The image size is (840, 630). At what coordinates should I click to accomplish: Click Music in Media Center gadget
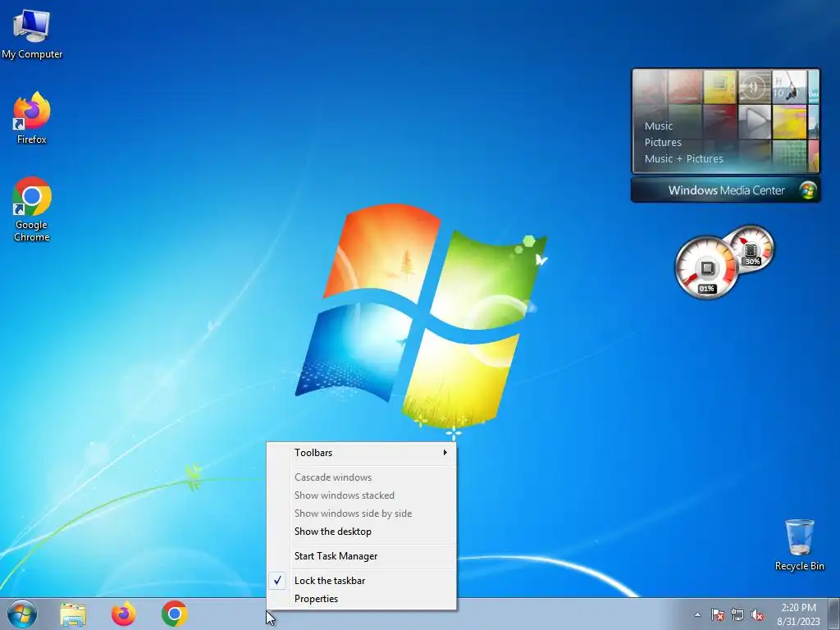coord(659,126)
